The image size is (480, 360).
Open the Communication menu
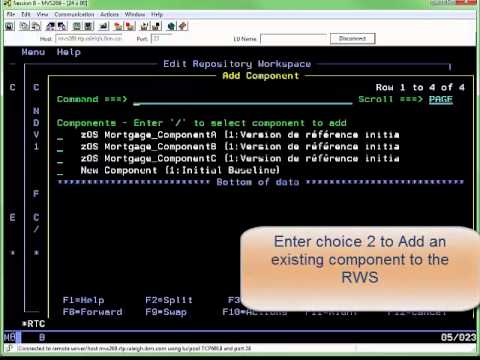(74, 14)
